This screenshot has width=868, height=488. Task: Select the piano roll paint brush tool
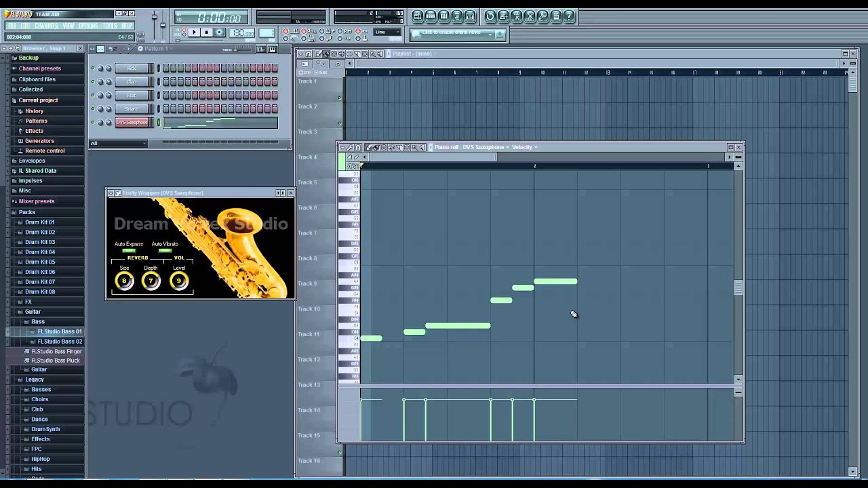click(376, 147)
